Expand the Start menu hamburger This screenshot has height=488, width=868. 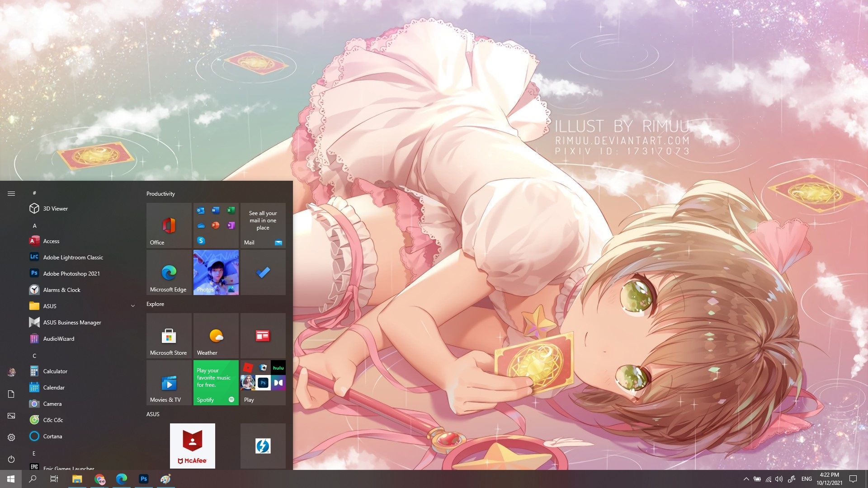[11, 193]
